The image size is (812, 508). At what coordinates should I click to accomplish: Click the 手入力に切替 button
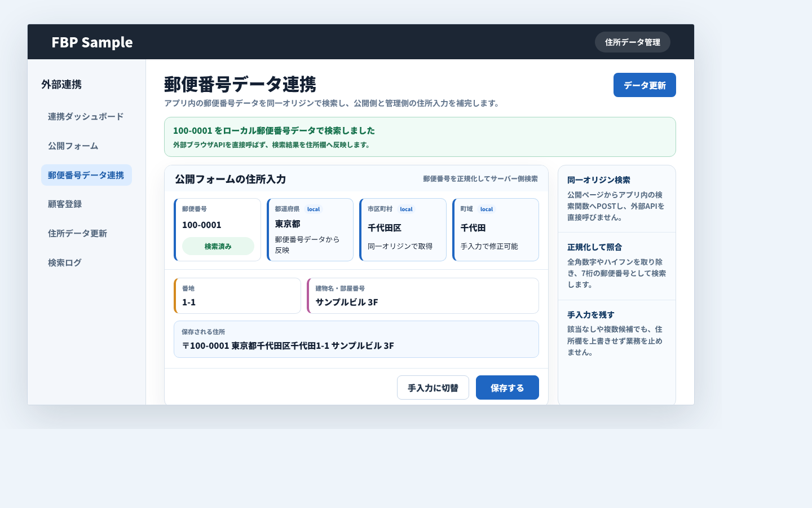coord(433,388)
